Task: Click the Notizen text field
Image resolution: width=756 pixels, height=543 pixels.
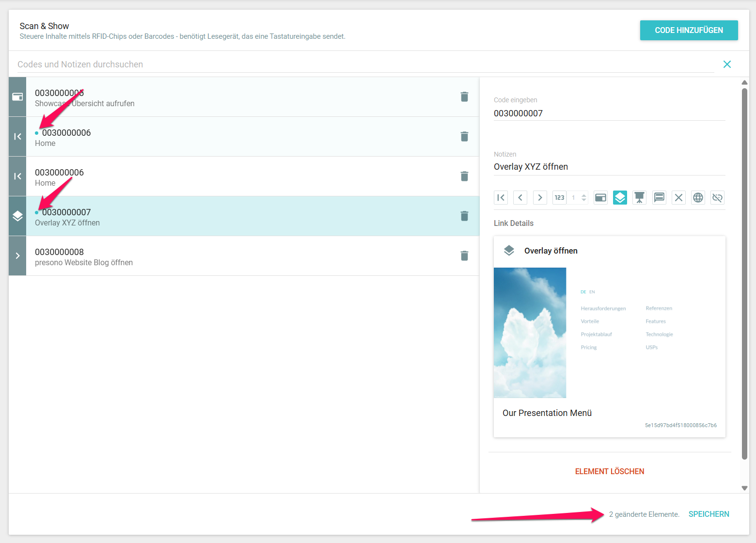Action: (x=609, y=167)
